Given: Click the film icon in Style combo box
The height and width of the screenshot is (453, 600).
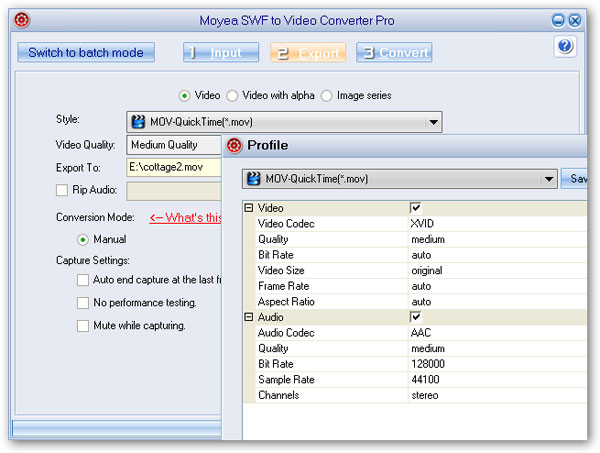Looking at the screenshot, I should point(138,122).
